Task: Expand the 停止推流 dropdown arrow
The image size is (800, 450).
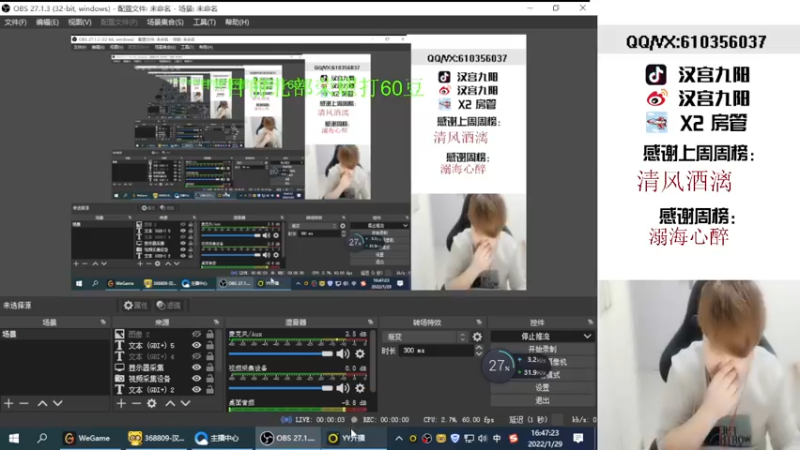Action: [587, 337]
